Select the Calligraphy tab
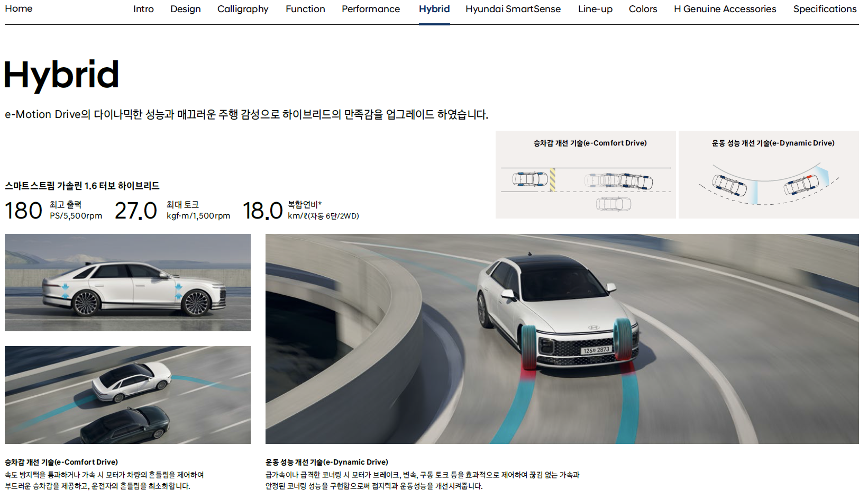Viewport: 868px width, 499px height. (x=243, y=9)
